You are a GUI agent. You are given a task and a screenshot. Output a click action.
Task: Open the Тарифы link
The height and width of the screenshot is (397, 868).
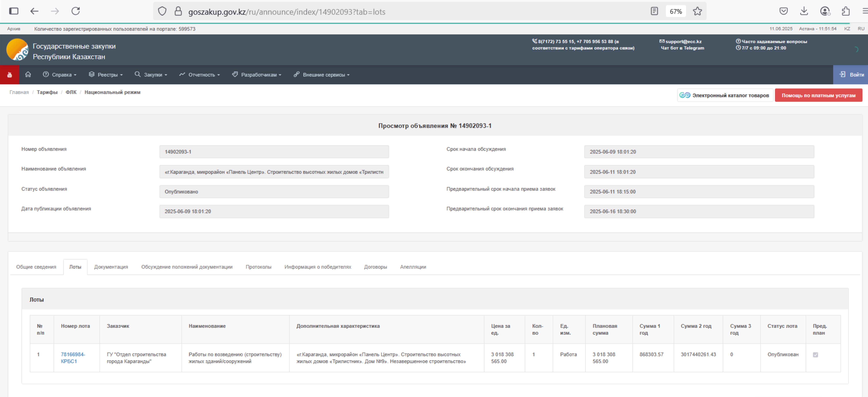pyautogui.click(x=47, y=92)
